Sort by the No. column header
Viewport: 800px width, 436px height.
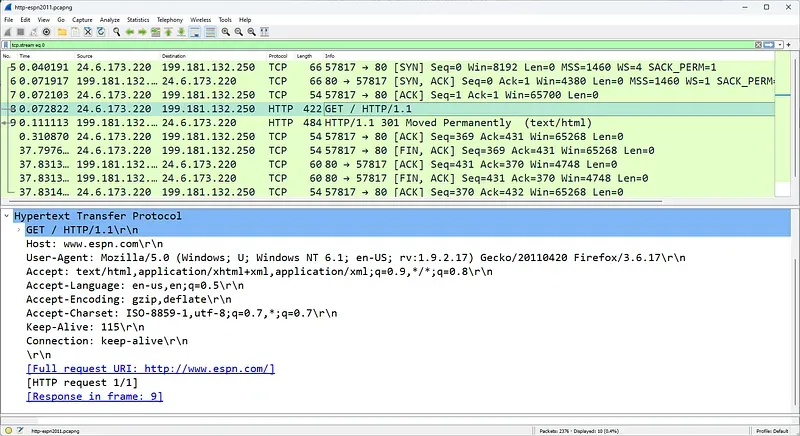7,56
